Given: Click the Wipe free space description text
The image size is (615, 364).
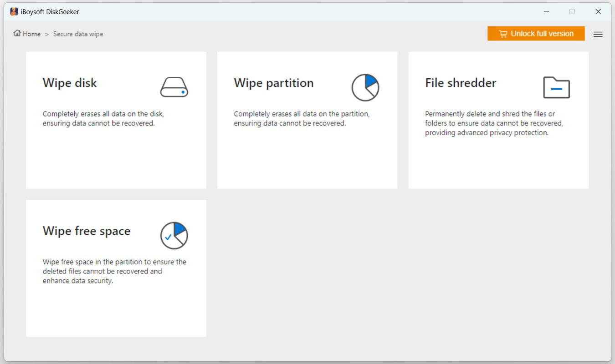Looking at the screenshot, I should 114,271.
